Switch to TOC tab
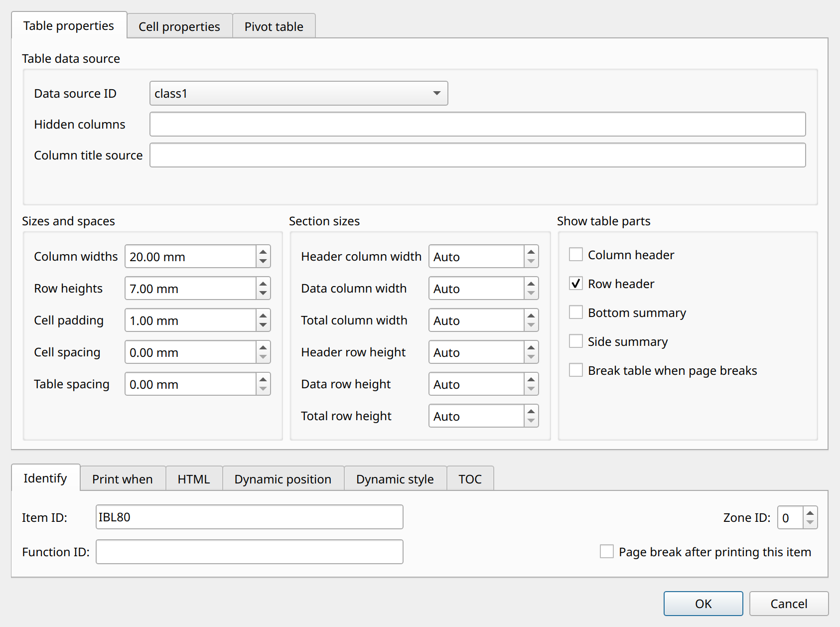The height and width of the screenshot is (627, 840). pos(470,479)
